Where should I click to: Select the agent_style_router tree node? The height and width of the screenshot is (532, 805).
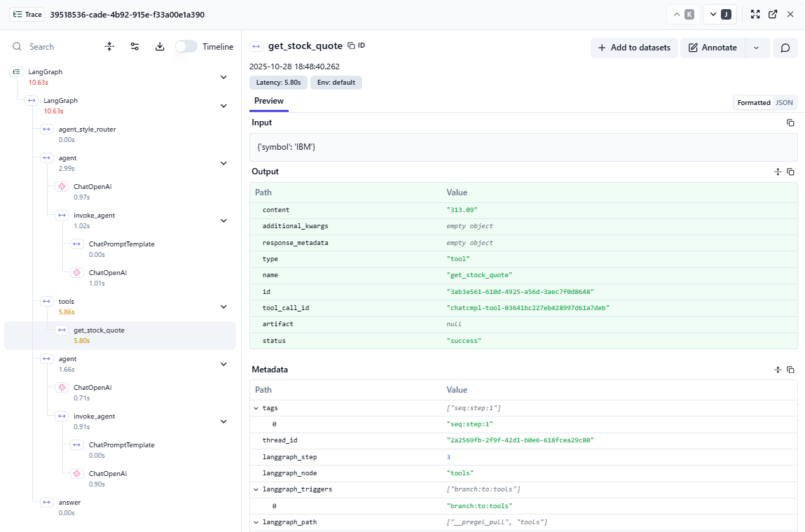point(87,129)
